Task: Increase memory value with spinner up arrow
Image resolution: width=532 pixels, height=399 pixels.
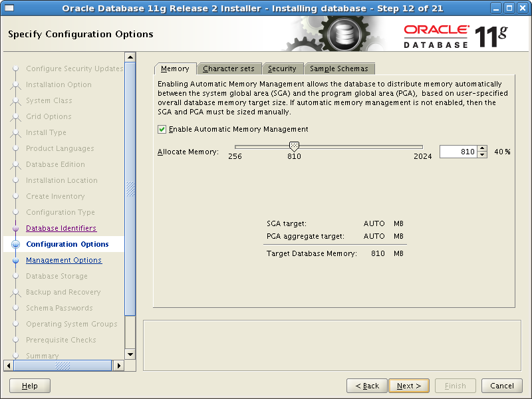Action: (x=482, y=148)
